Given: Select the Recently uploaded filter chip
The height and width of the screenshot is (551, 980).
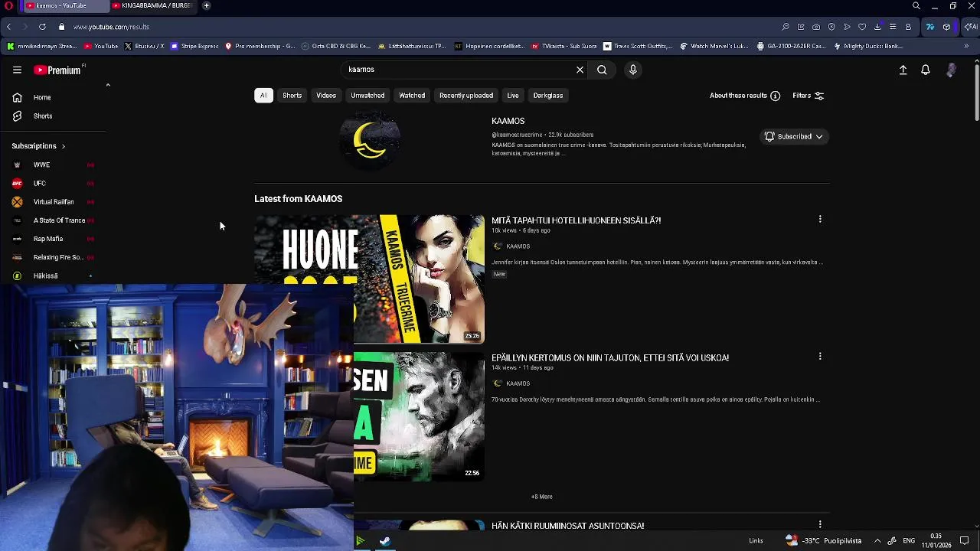Looking at the screenshot, I should (x=466, y=96).
